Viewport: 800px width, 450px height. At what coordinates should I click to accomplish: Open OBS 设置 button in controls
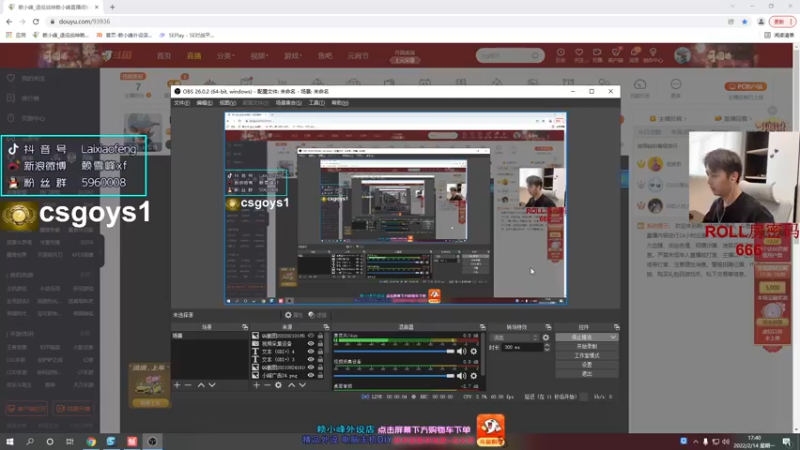(587, 365)
